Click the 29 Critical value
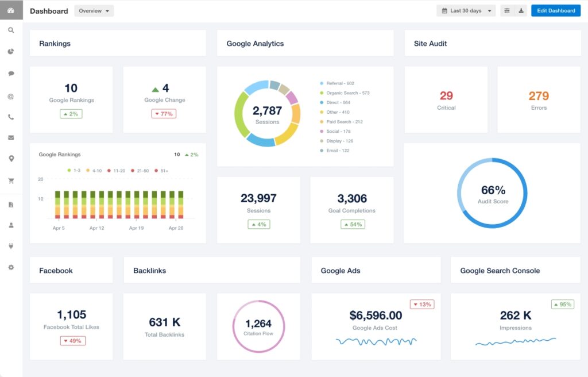The width and height of the screenshot is (588, 377). [x=446, y=96]
